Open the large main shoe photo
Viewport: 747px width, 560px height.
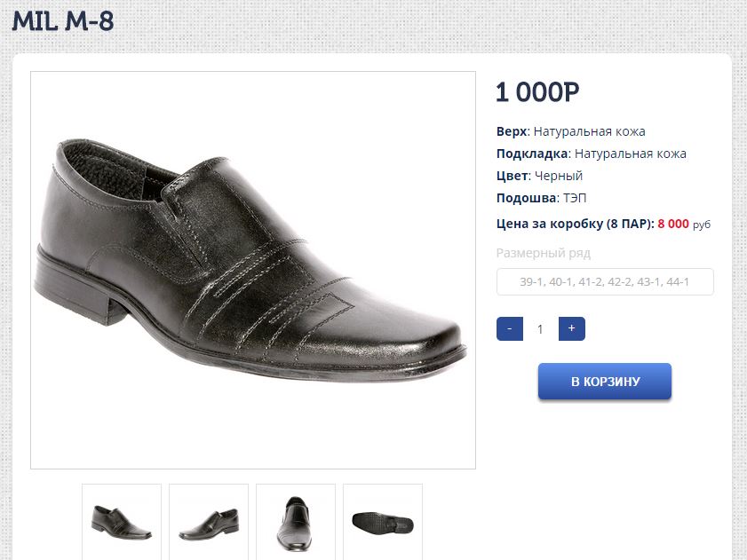(253, 270)
